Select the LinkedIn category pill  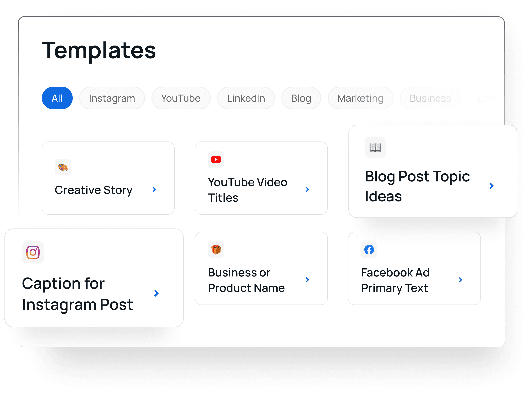246,98
